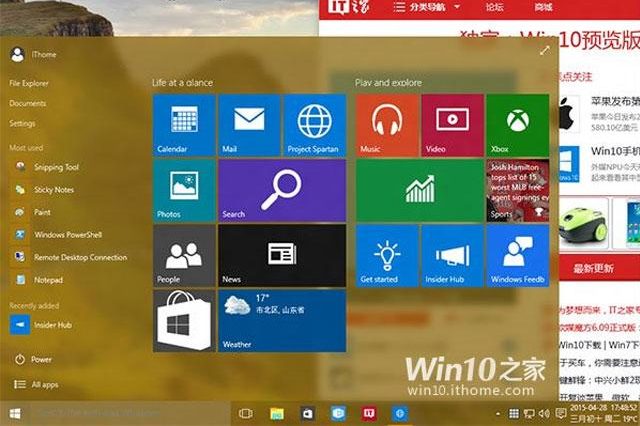
Task: Select 最新更新 banner in browser window
Action: [593, 268]
